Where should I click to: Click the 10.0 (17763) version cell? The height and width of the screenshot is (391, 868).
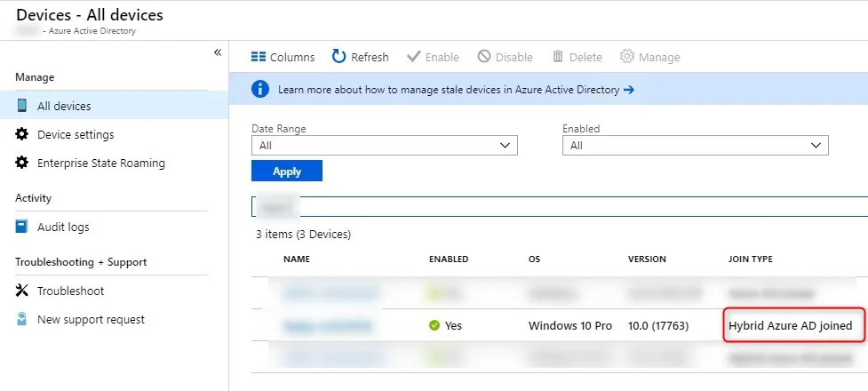tap(658, 325)
